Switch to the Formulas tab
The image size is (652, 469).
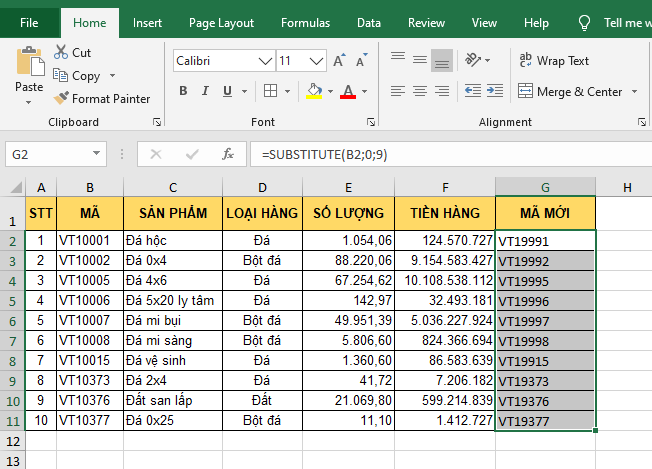pos(305,22)
